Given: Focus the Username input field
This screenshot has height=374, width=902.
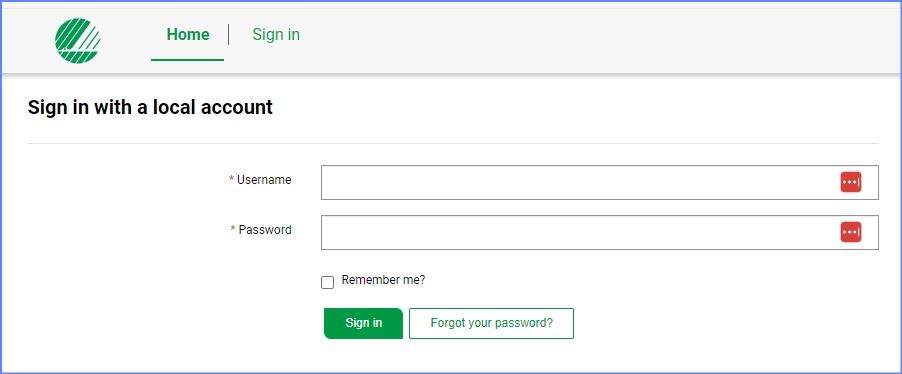Looking at the screenshot, I should [599, 182].
